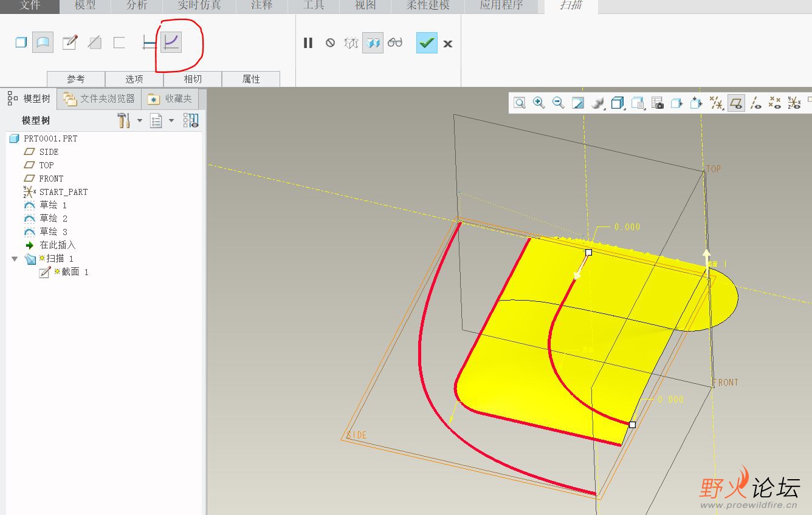Switch to the 文件夹浏览器 navigator tab

(x=99, y=98)
